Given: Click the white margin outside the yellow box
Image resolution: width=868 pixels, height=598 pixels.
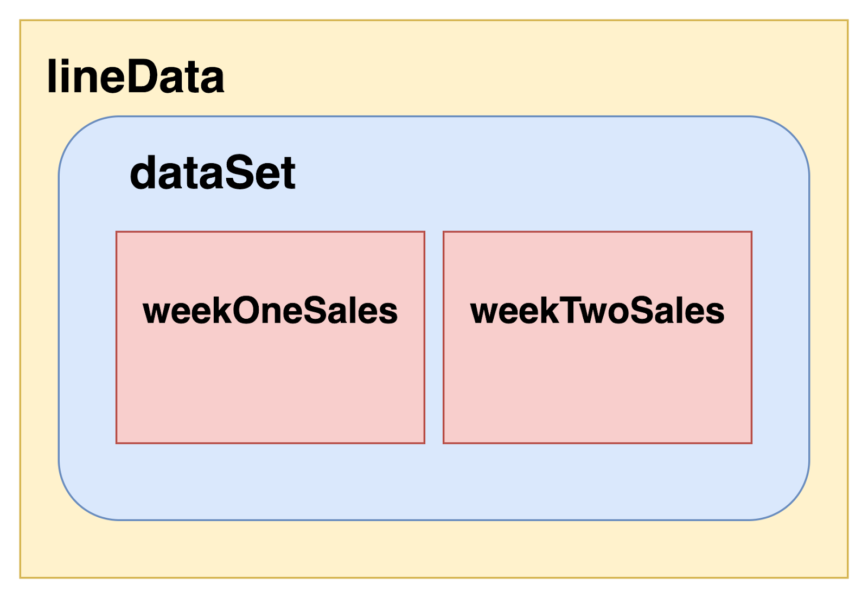Looking at the screenshot, I should (x=434, y=9).
